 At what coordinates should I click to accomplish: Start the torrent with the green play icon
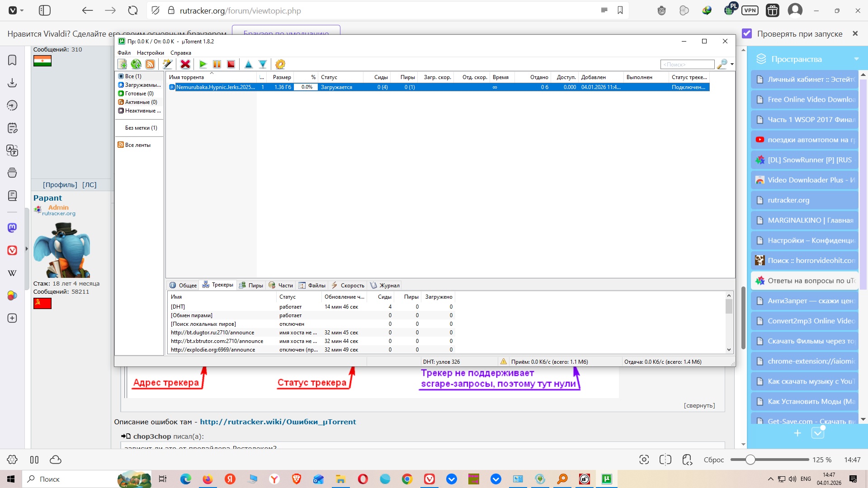203,64
